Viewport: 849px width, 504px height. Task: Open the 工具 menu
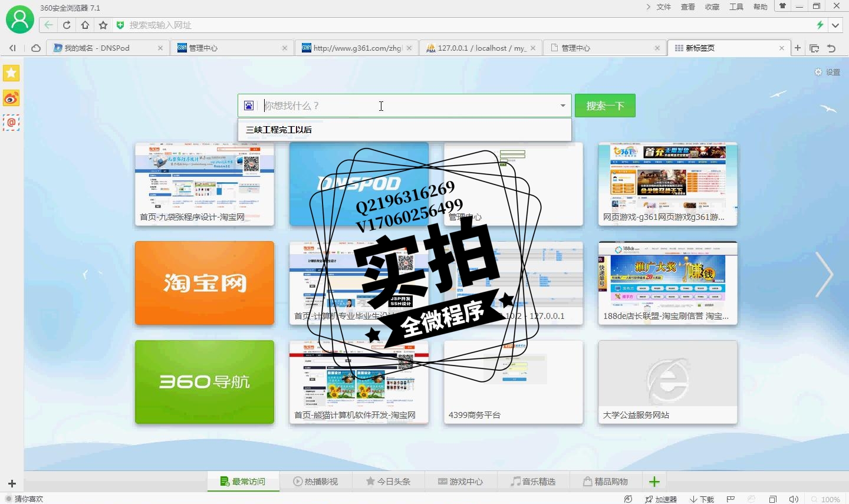[736, 7]
